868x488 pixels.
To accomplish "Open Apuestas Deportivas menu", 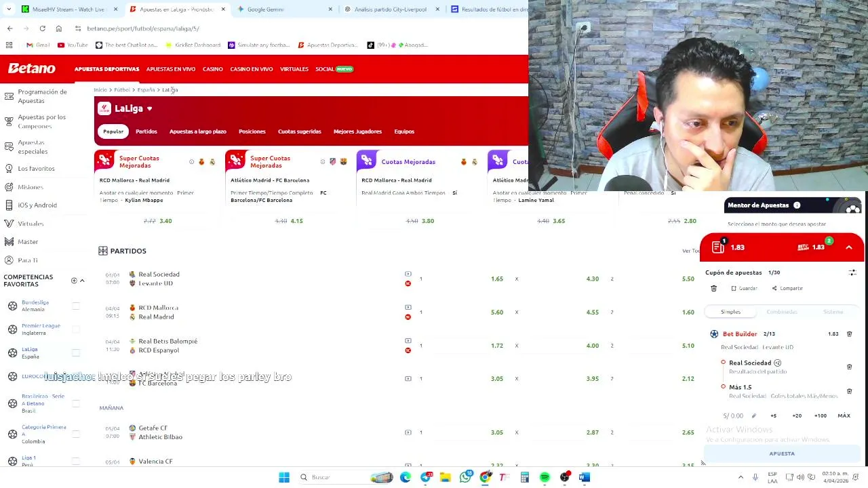I will click(106, 69).
